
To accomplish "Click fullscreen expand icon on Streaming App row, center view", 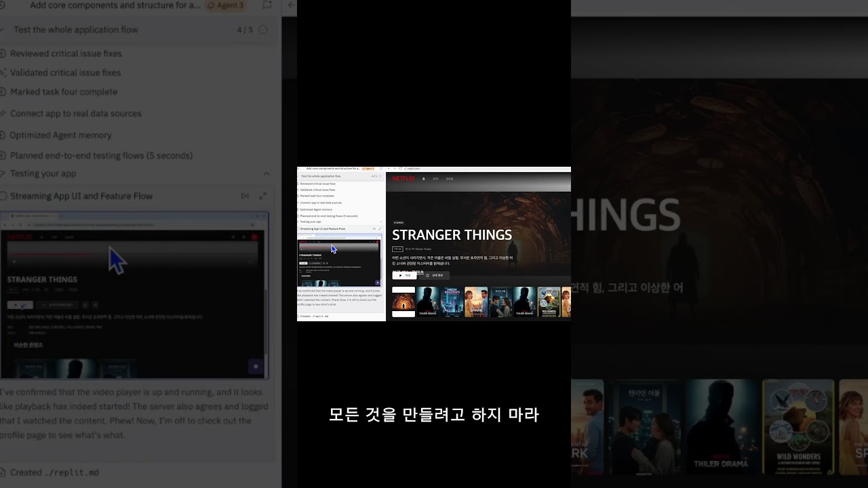I will pyautogui.click(x=380, y=229).
